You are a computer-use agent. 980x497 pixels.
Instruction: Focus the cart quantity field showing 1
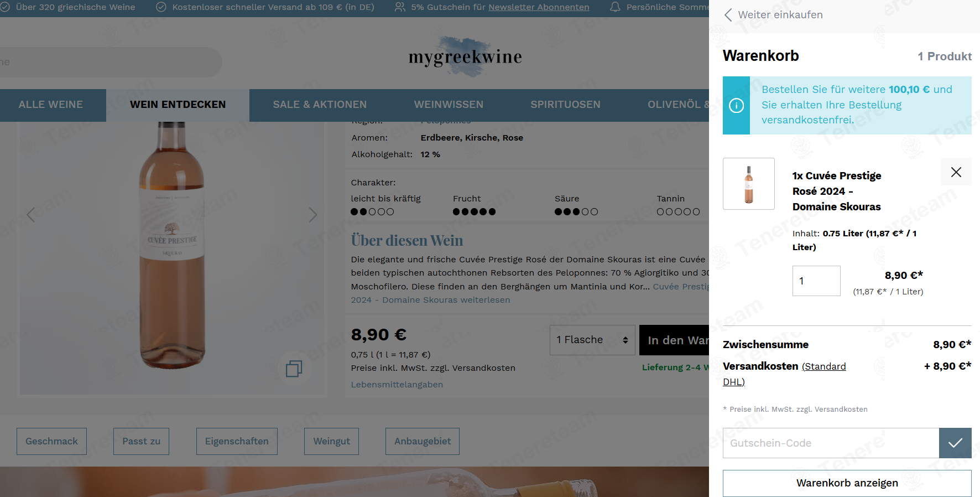tap(816, 281)
